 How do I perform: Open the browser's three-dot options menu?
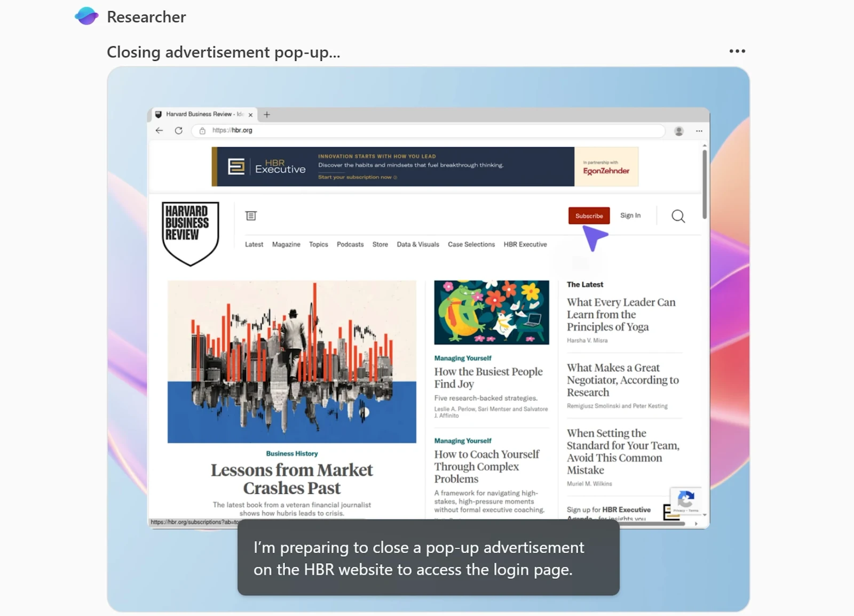699,131
